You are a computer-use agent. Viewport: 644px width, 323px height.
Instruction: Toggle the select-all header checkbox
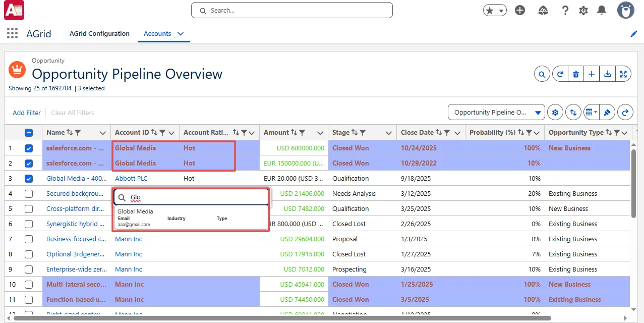tap(29, 133)
